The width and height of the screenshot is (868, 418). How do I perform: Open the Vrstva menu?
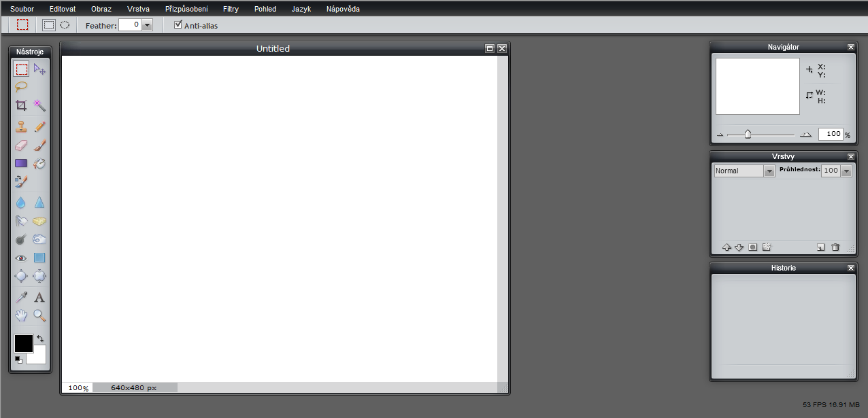point(138,10)
